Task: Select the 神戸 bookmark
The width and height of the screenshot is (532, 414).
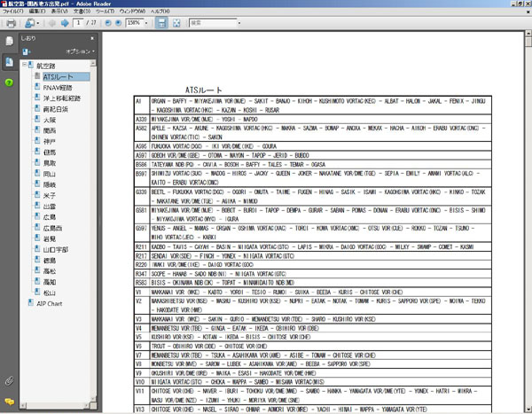Action: [x=50, y=142]
